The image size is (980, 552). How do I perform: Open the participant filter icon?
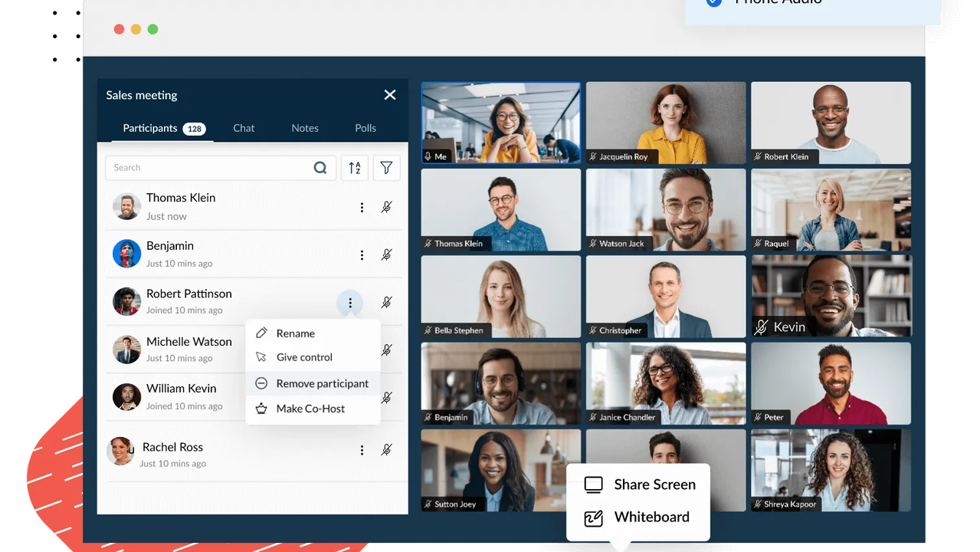(386, 168)
